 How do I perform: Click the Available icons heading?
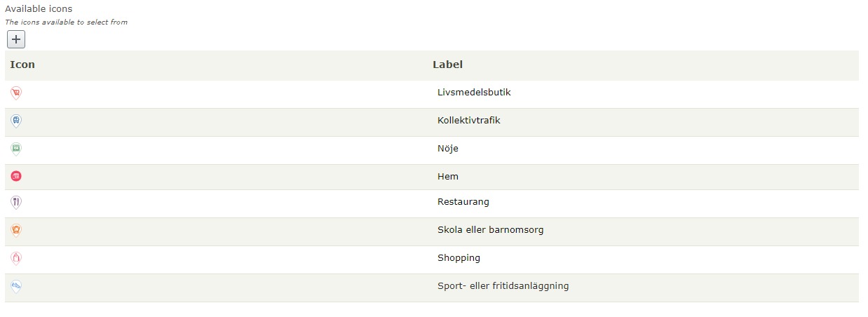39,9
